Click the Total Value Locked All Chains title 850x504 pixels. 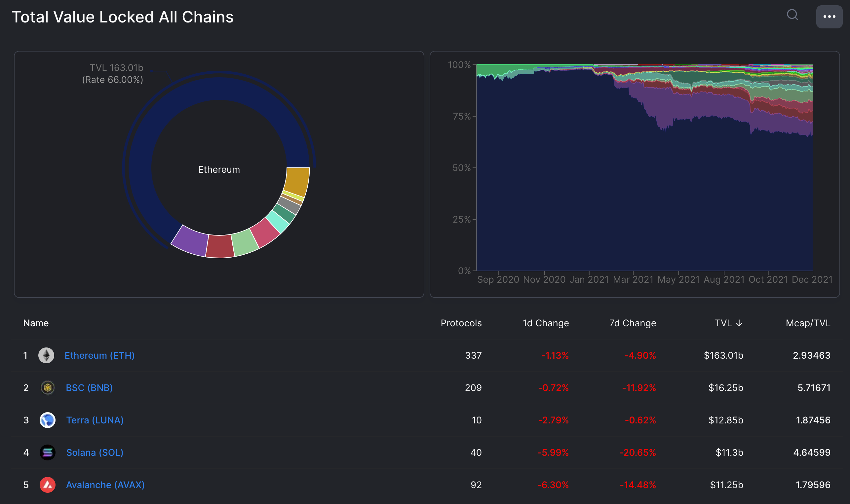tap(123, 17)
